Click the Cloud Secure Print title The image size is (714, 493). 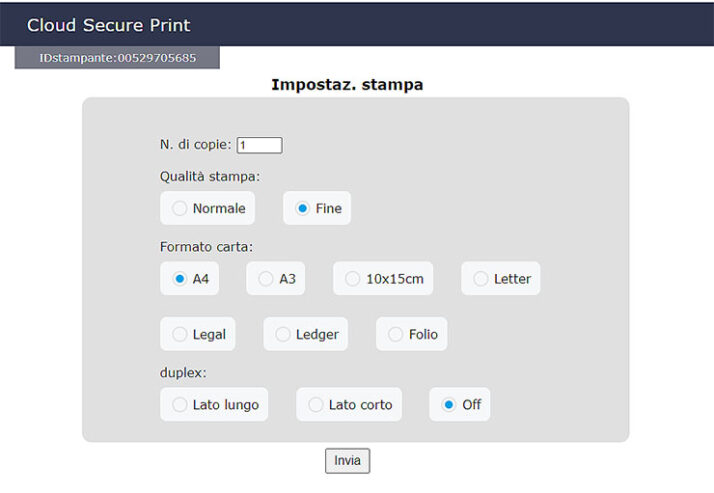pyautogui.click(x=108, y=25)
